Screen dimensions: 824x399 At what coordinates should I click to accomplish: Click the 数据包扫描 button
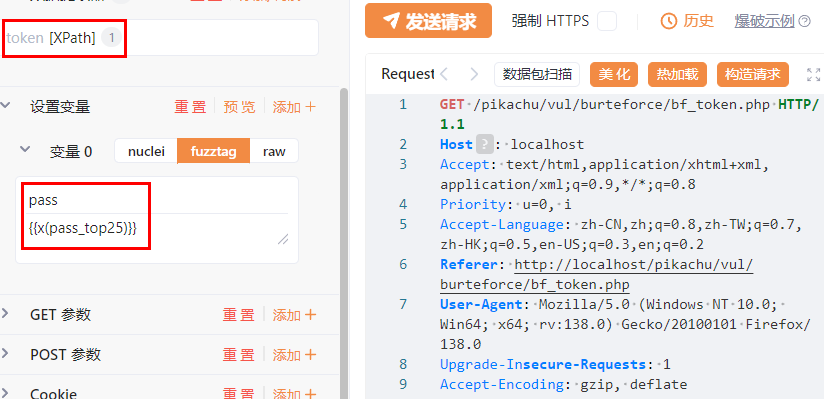coord(537,74)
